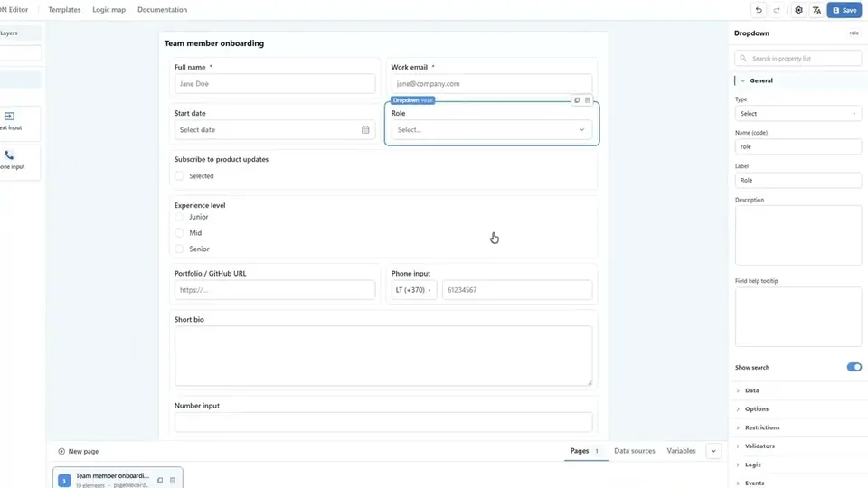This screenshot has width=868, height=488.
Task: Collapse the General section
Action: tap(797, 80)
